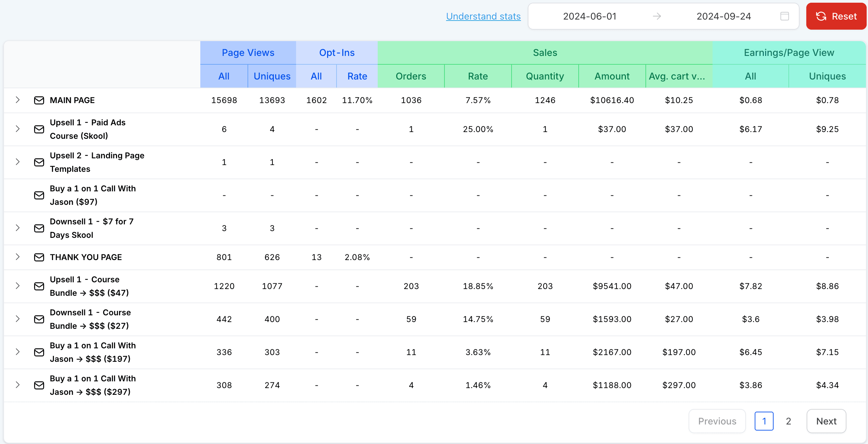Click the end date 2024-09-24 field
868x444 pixels.
click(723, 16)
